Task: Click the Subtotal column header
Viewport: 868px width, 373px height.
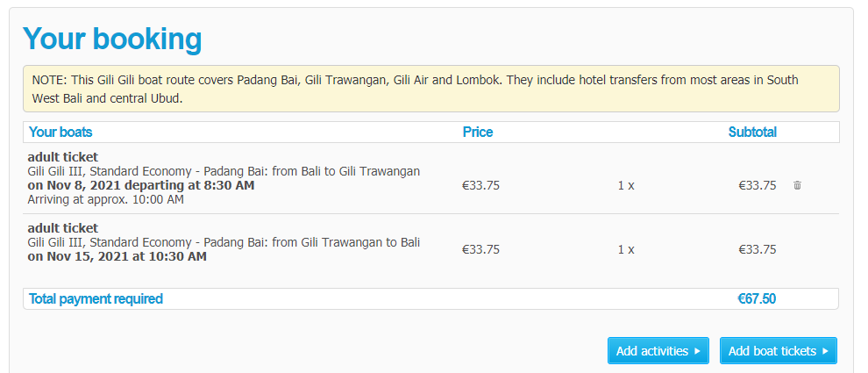Action: [752, 133]
